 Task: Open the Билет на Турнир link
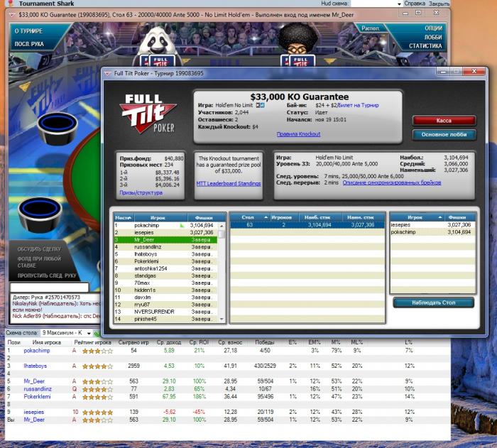pos(359,105)
